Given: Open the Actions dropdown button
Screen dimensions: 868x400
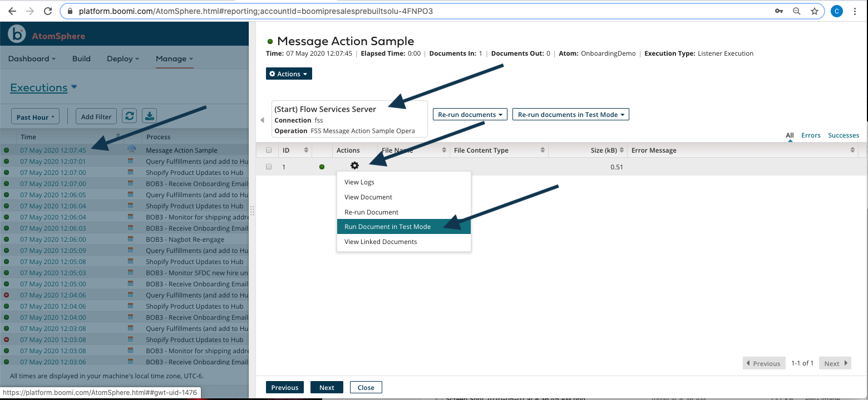Looking at the screenshot, I should tap(289, 74).
